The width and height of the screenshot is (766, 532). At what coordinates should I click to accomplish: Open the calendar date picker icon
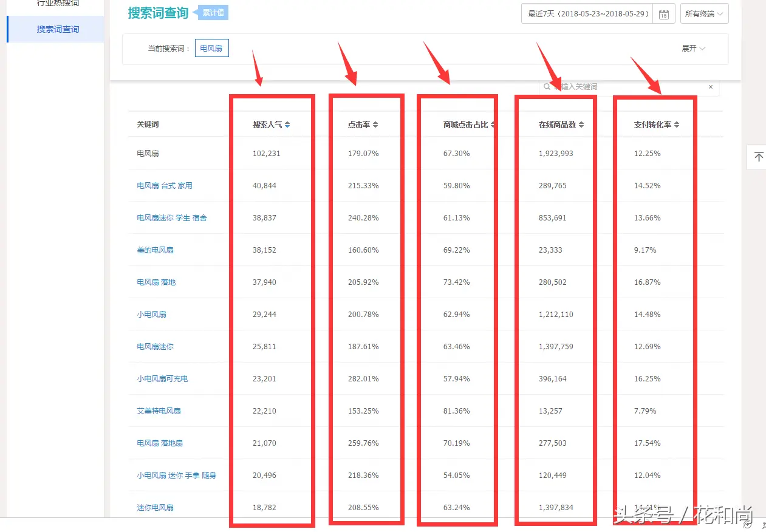click(664, 14)
